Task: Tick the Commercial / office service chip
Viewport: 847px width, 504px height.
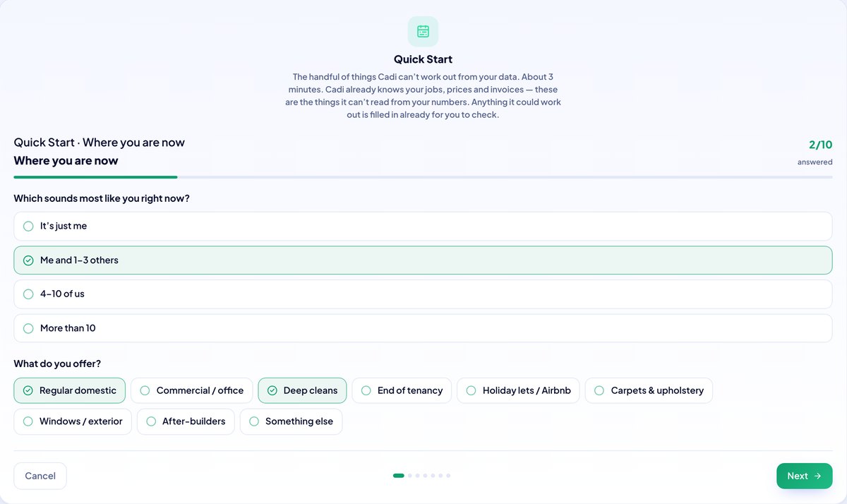Action: point(192,390)
